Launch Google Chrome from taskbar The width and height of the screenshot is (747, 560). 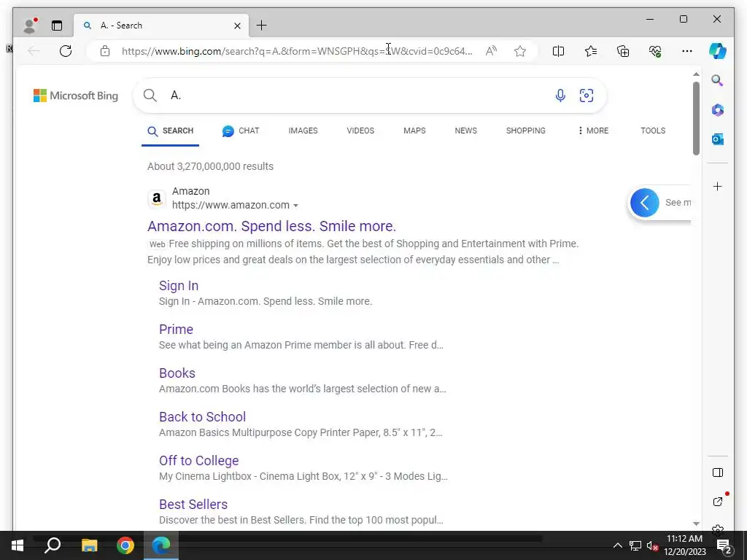[x=125, y=545]
